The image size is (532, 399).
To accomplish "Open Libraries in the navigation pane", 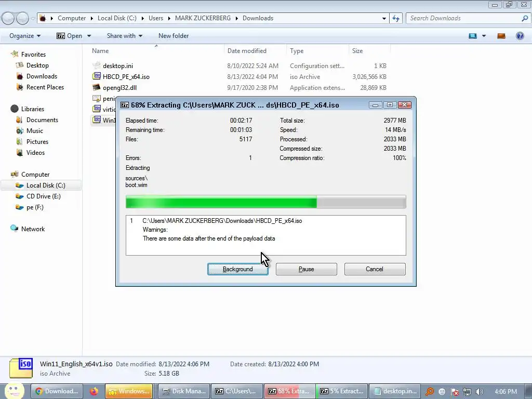I will point(33,109).
